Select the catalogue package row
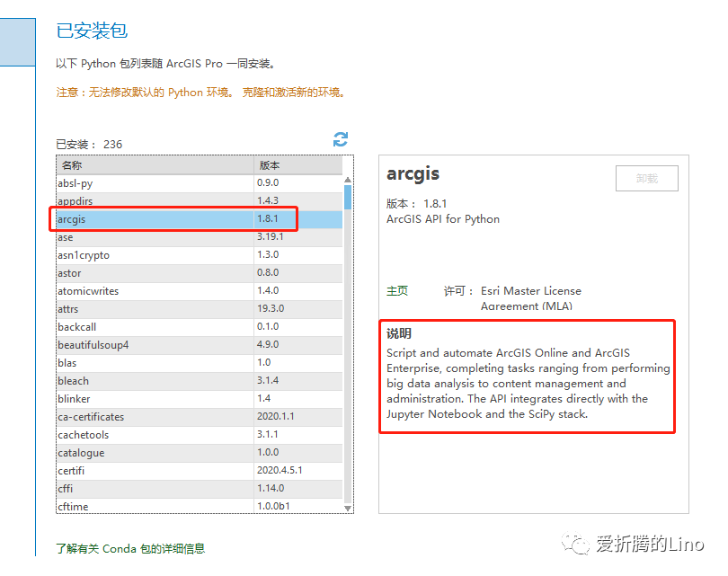The width and height of the screenshot is (728, 576). point(200,453)
